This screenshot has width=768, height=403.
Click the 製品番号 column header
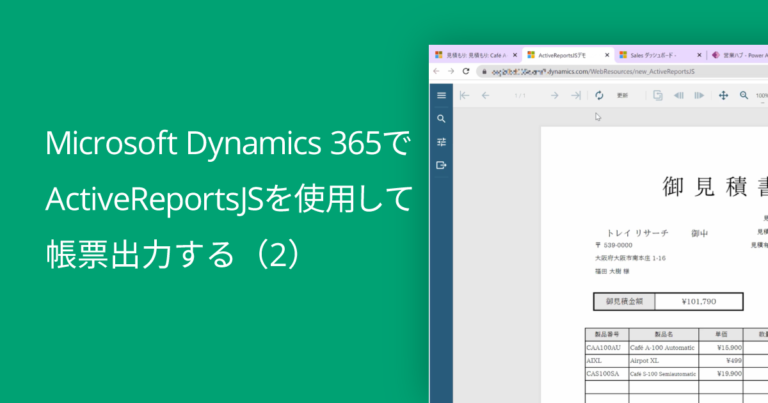[x=607, y=334]
